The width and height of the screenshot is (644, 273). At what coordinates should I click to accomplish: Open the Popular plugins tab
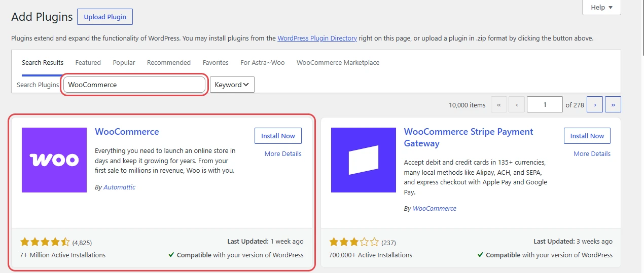click(x=124, y=63)
